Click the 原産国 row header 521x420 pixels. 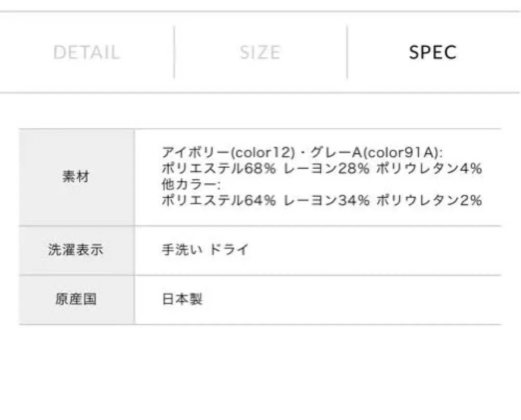click(75, 298)
